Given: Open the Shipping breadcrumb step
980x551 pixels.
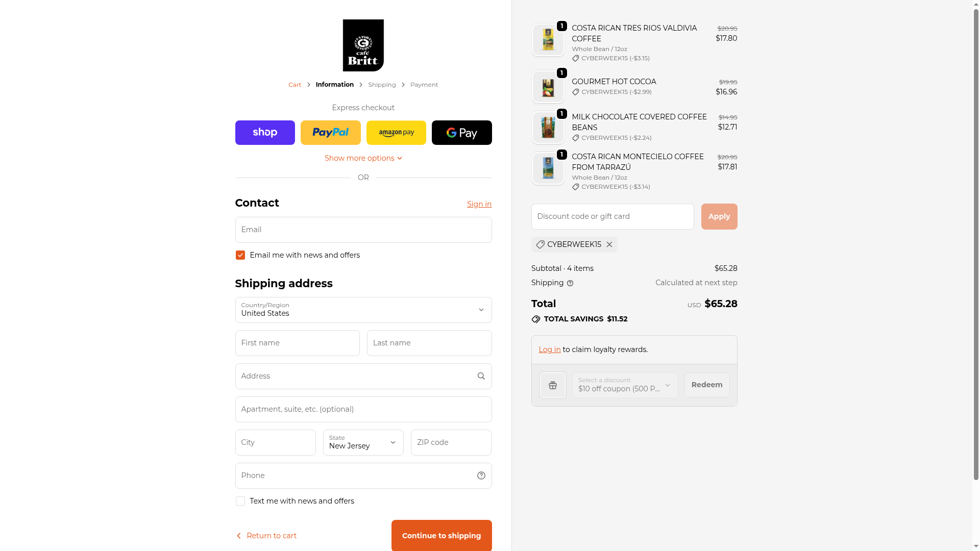Looking at the screenshot, I should 382,85.
